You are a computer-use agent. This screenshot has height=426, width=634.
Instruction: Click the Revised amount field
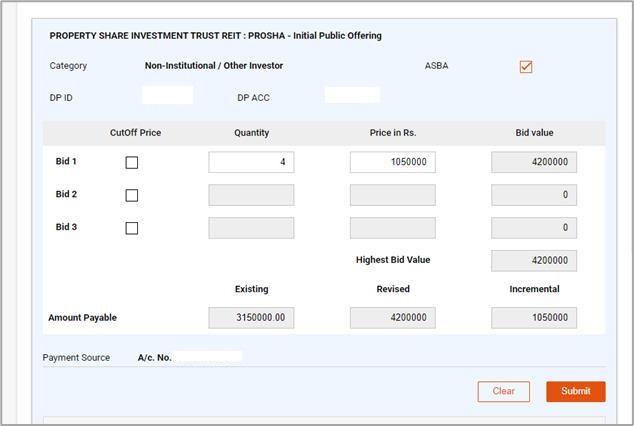pyautogui.click(x=392, y=318)
